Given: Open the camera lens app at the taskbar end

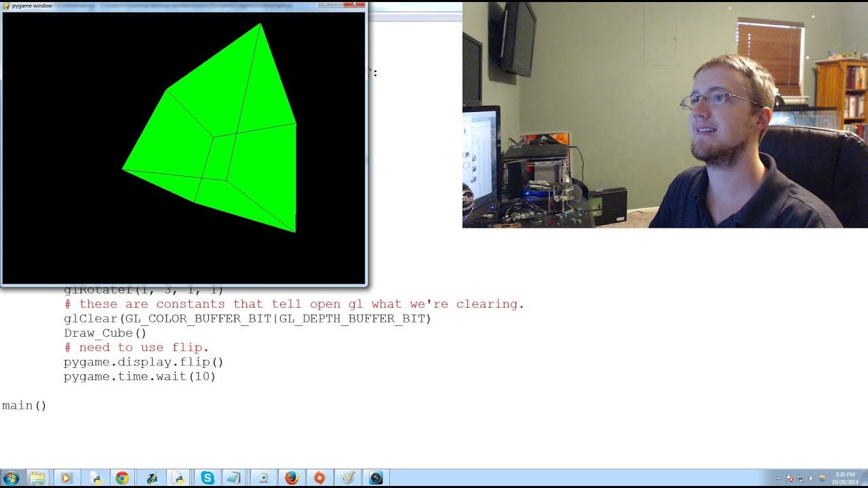Looking at the screenshot, I should pyautogui.click(x=376, y=478).
